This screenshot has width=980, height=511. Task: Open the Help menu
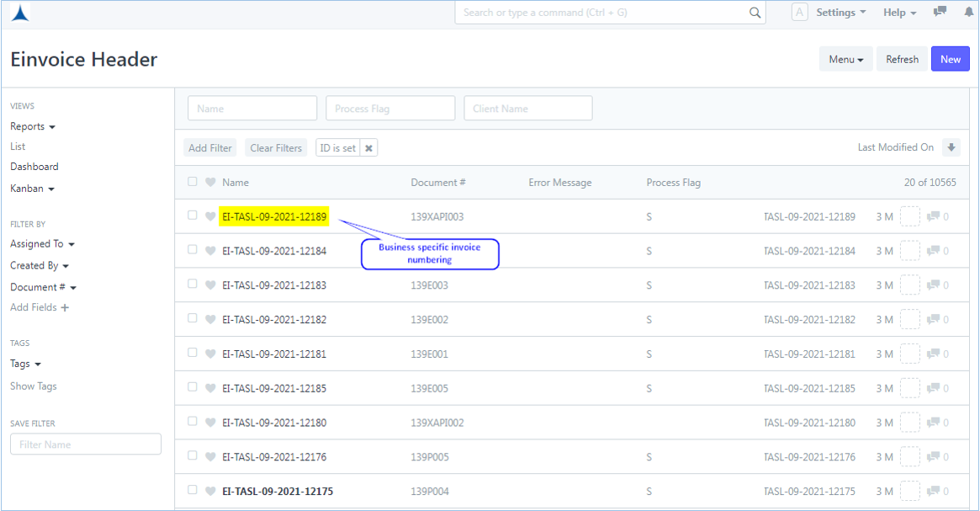pyautogui.click(x=898, y=12)
